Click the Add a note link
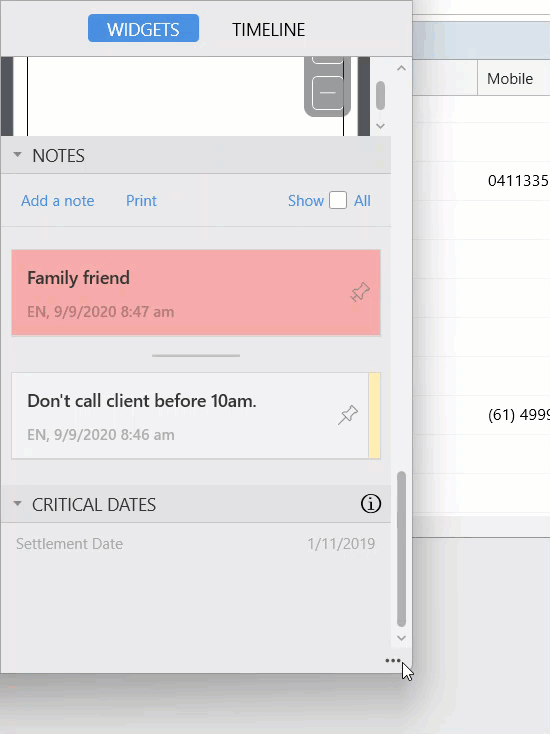 pos(58,201)
